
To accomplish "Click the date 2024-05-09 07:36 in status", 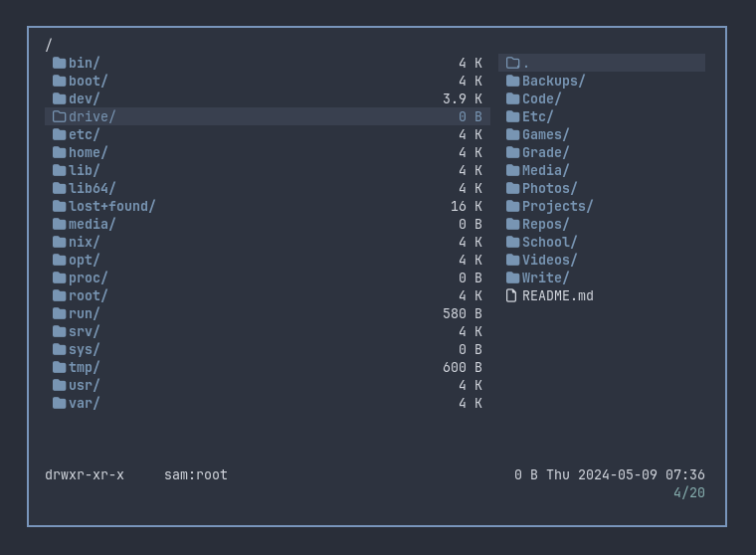I will pos(642,475).
